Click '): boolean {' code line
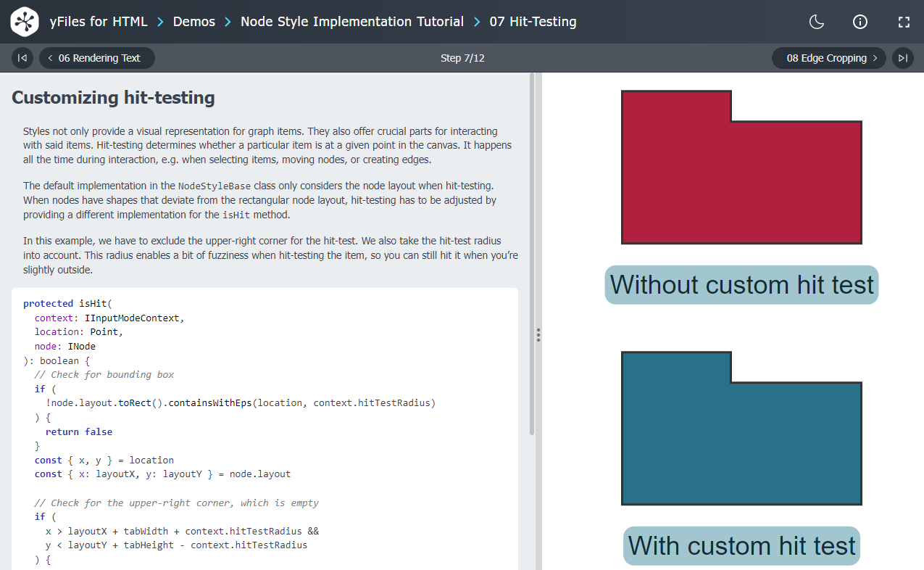Screen dimensions: 924x570 57,360
